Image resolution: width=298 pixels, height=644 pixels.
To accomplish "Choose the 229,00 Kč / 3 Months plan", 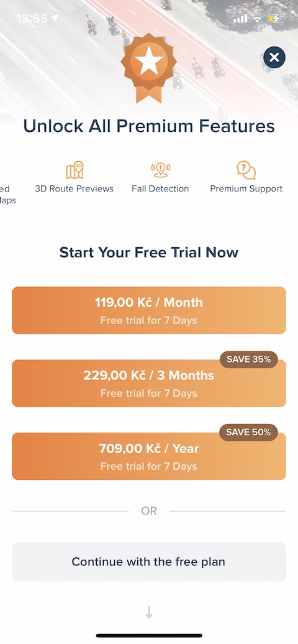I will (x=149, y=384).
